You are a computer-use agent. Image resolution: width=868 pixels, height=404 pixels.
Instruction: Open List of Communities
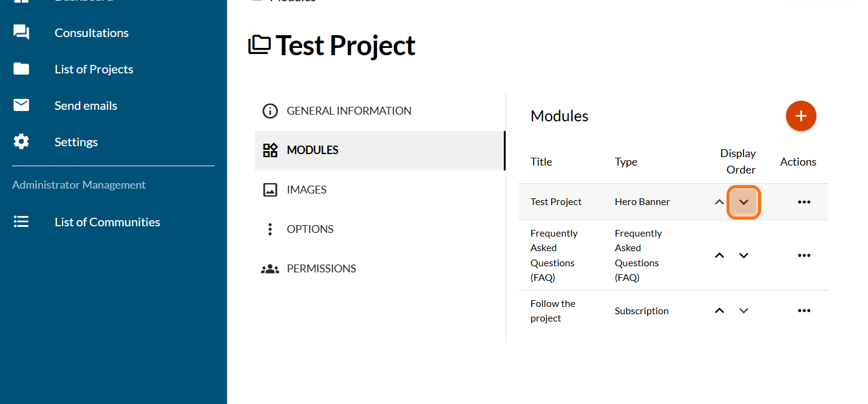[107, 222]
